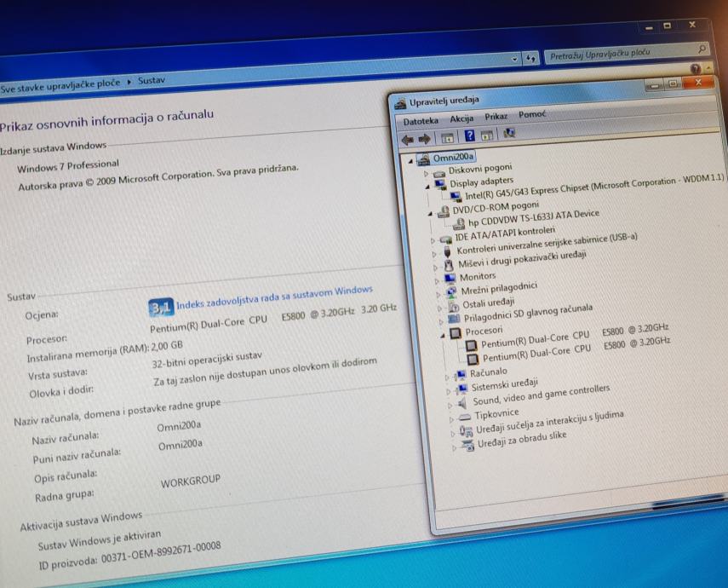The height and width of the screenshot is (588, 728).
Task: Expand the Mrežni prilagodnici category arrow
Action: click(439, 295)
